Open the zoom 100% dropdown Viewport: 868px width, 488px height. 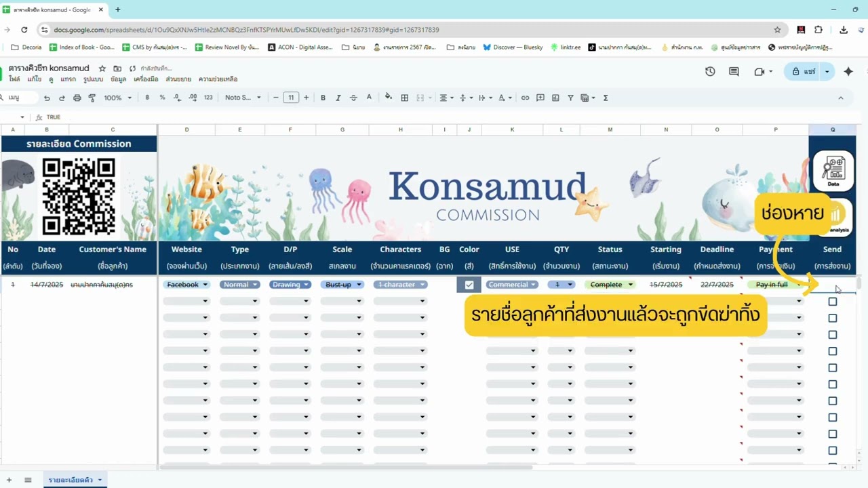117,98
